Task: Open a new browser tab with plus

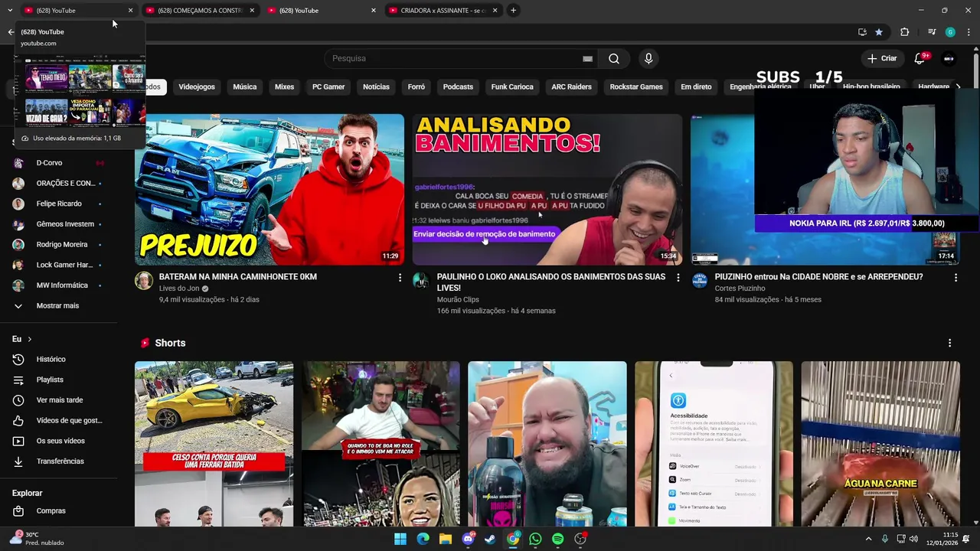Action: tap(513, 10)
